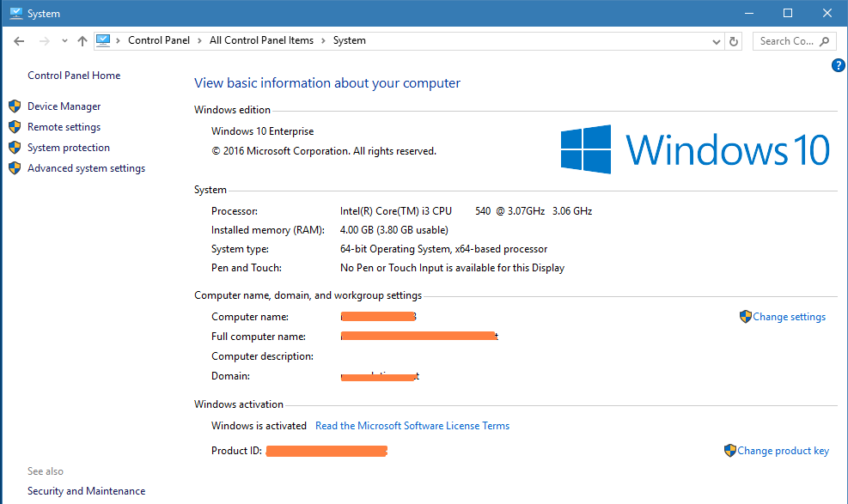Viewport: 848px width, 504px height.
Task: Open Remote settings
Action: (64, 127)
